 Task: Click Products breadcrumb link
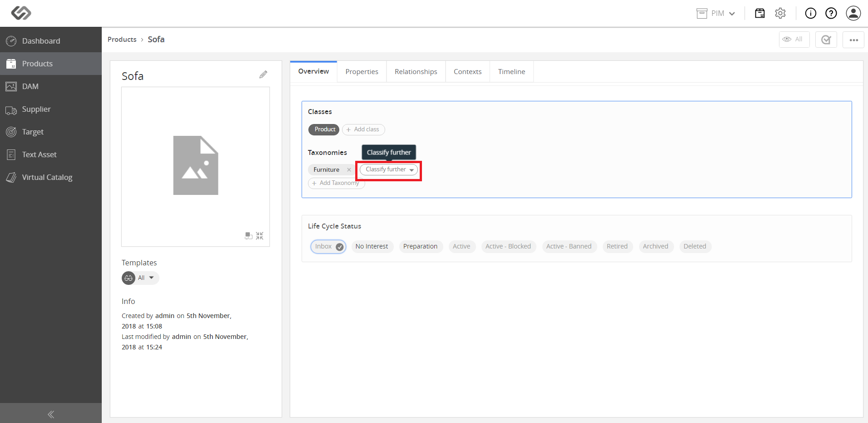click(x=122, y=40)
